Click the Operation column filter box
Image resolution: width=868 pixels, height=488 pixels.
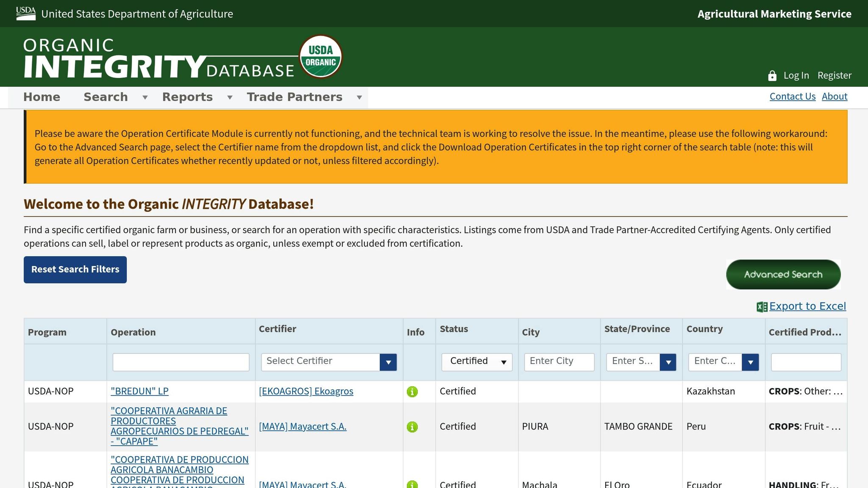[181, 361]
